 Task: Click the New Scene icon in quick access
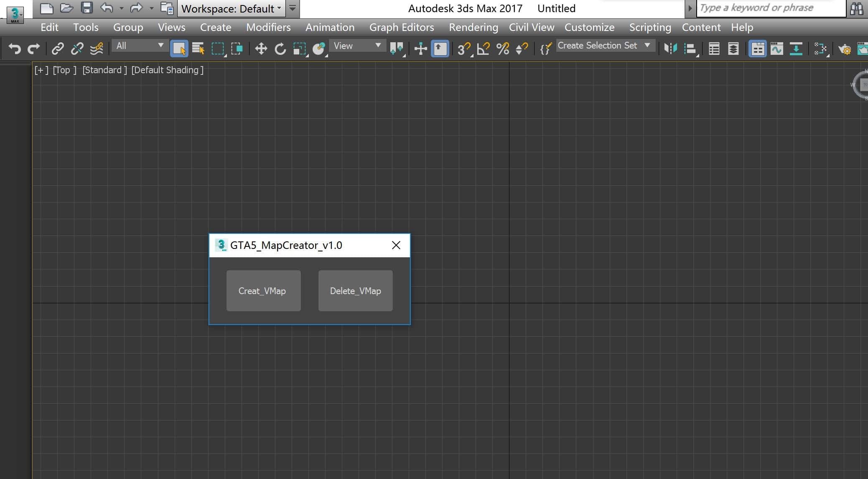(x=46, y=8)
